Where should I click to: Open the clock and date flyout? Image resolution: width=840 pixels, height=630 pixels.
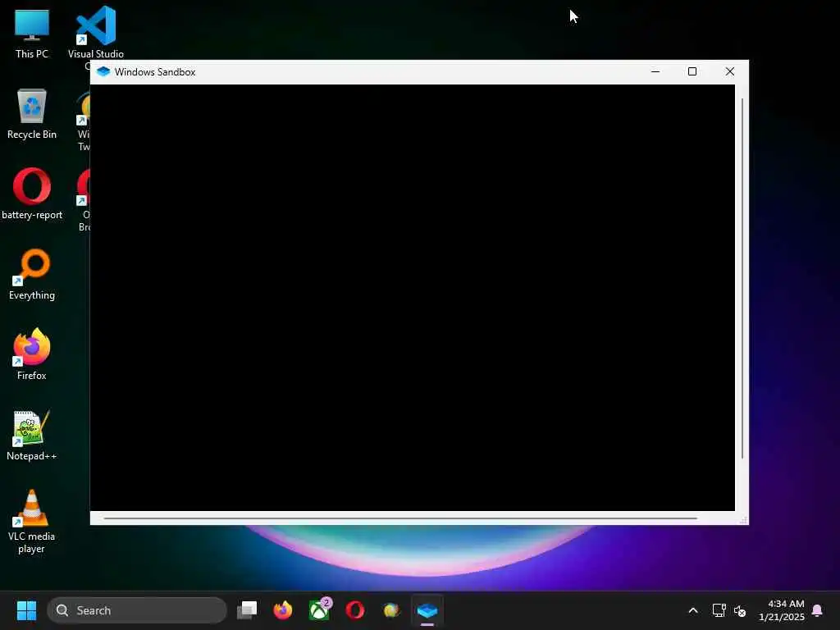[x=782, y=610]
